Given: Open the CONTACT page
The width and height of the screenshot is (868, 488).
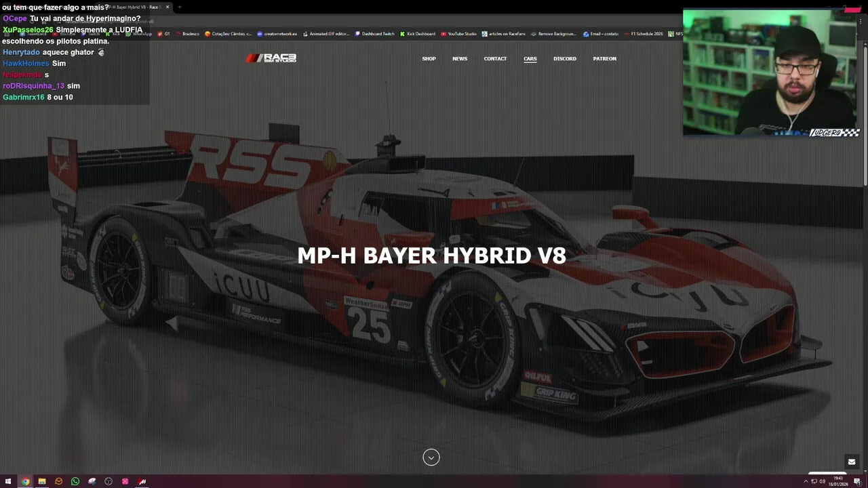Looking at the screenshot, I should [x=495, y=59].
